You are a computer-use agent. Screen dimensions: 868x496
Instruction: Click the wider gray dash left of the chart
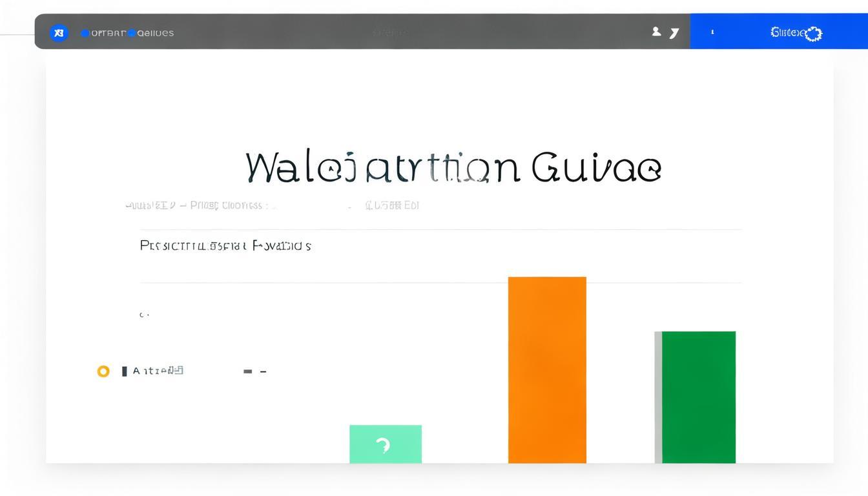click(247, 371)
